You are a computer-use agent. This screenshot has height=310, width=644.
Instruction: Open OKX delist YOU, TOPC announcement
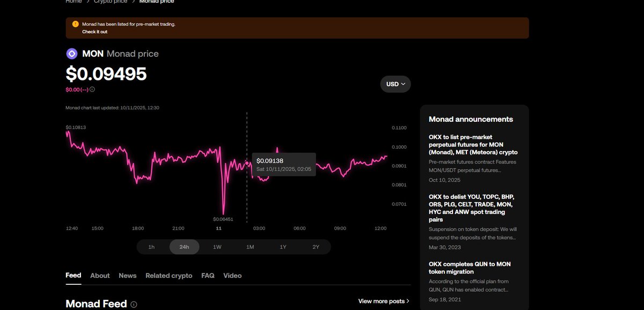(471, 209)
